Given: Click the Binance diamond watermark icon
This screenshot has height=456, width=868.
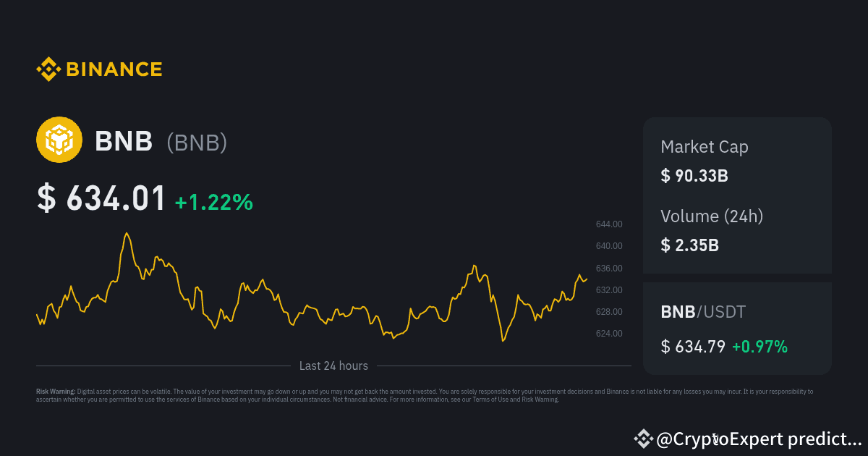Looking at the screenshot, I should 643,438.
